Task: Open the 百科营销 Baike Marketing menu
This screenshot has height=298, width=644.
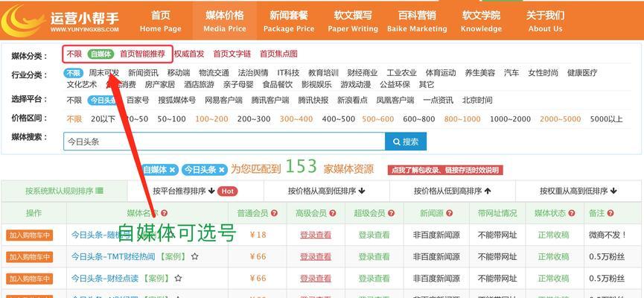Action: 417,22
